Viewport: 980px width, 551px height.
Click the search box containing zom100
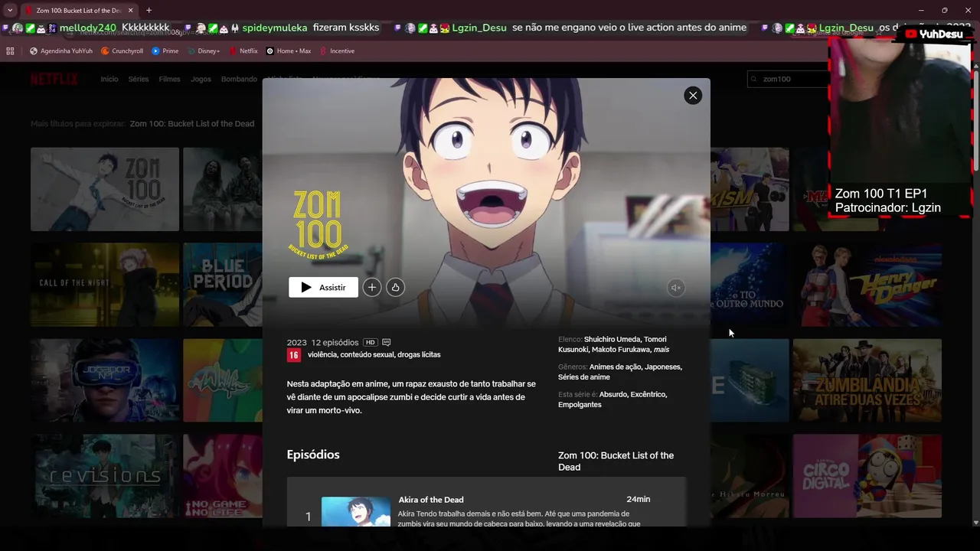click(x=788, y=79)
